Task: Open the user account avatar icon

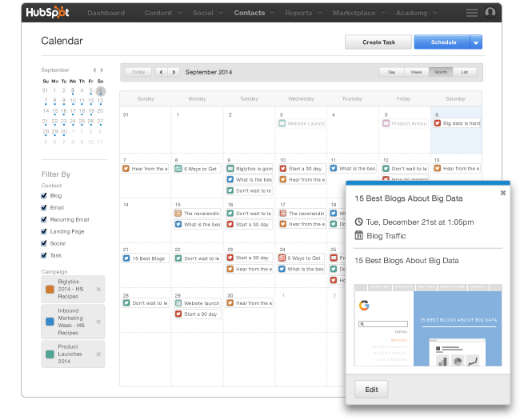Action: (x=490, y=13)
